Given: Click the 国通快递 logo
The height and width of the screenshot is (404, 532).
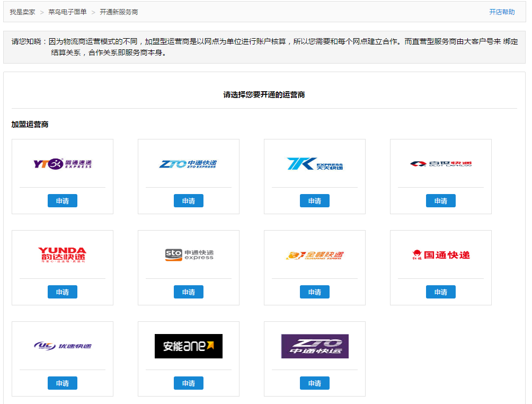Looking at the screenshot, I should click(x=441, y=255).
